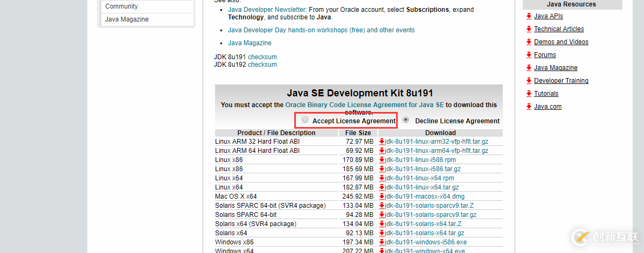The width and height of the screenshot is (644, 253).
Task: Click download icon for jdk-8u191-linux-x64.tar.gz
Action: 382,187
